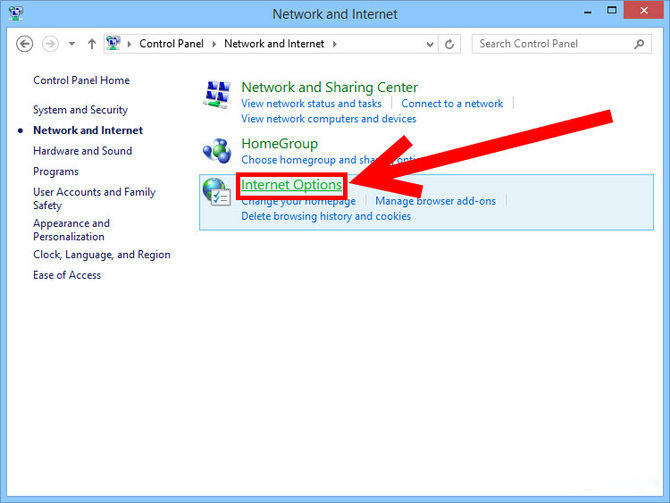The image size is (670, 503).
Task: Click the Back navigation arrow
Action: pyautogui.click(x=24, y=44)
